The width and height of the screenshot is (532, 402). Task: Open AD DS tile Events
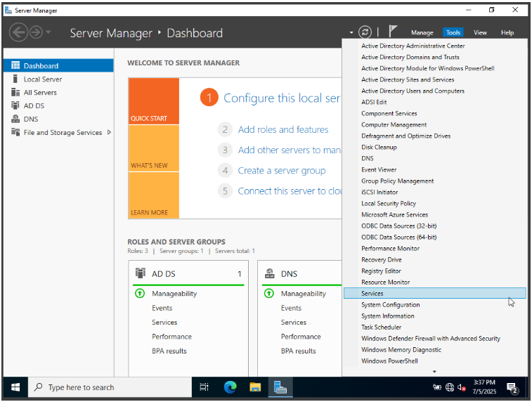(x=162, y=308)
